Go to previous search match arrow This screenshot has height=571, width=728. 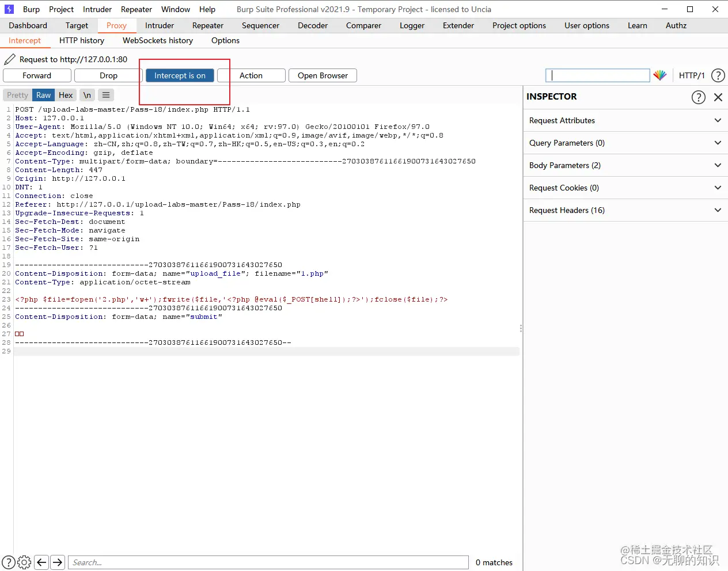41,562
